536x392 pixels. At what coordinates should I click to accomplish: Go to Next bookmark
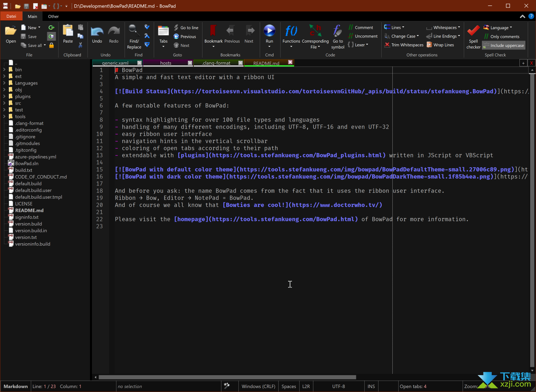(249, 34)
